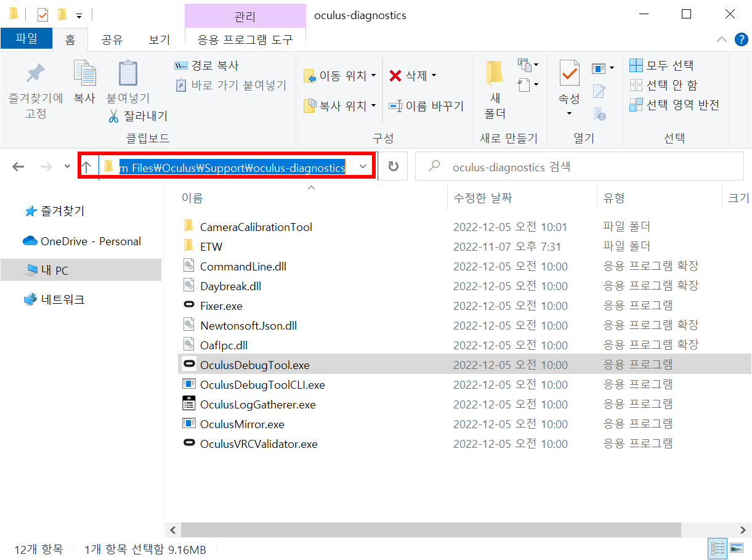
Task: Click 이름 바꾸기 (Rename)
Action: [x=426, y=106]
